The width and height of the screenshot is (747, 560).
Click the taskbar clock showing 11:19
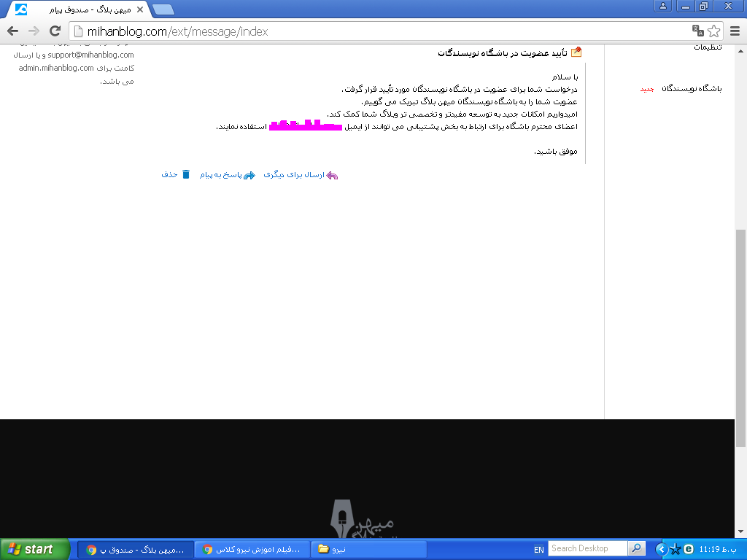[718, 550]
